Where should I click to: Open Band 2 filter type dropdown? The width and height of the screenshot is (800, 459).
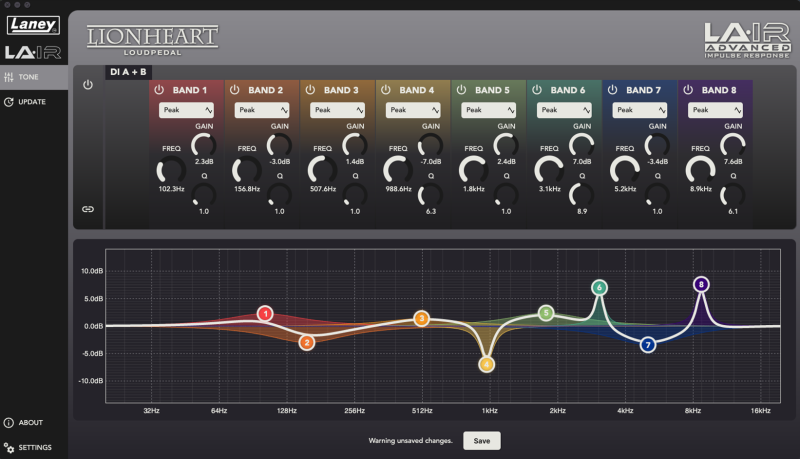click(x=262, y=110)
